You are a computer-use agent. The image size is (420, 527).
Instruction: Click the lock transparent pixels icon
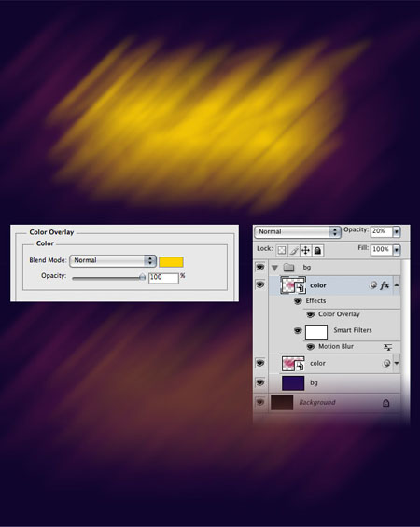coord(282,250)
